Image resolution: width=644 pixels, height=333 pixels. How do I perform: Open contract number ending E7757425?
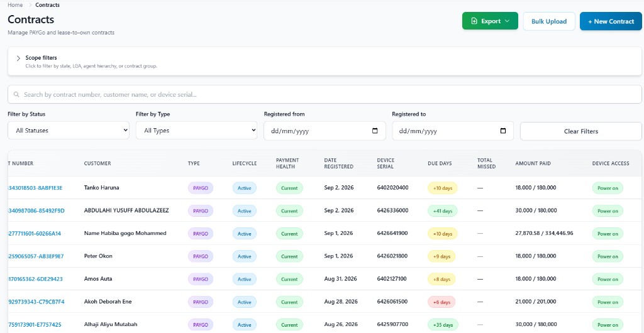35,325
